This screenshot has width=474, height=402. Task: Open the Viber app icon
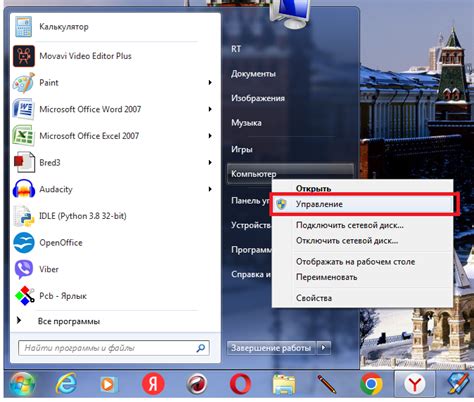24,269
